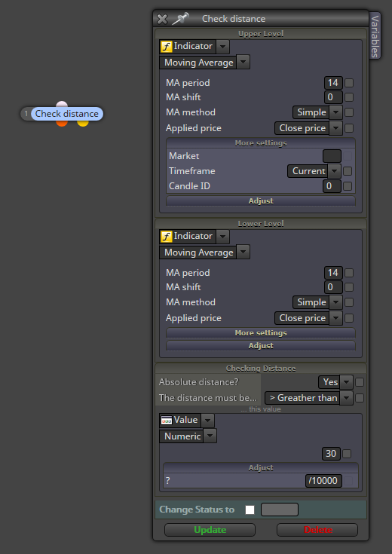Open the Greather than comparison dropdown
This screenshot has height=554, width=392.
[347, 398]
